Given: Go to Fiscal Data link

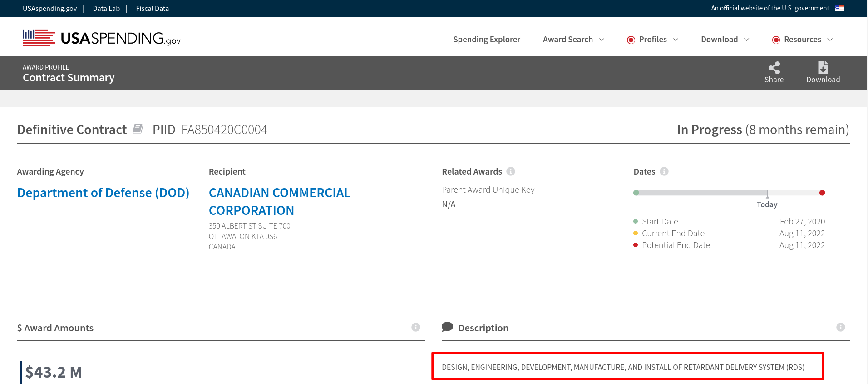Looking at the screenshot, I should coord(153,9).
